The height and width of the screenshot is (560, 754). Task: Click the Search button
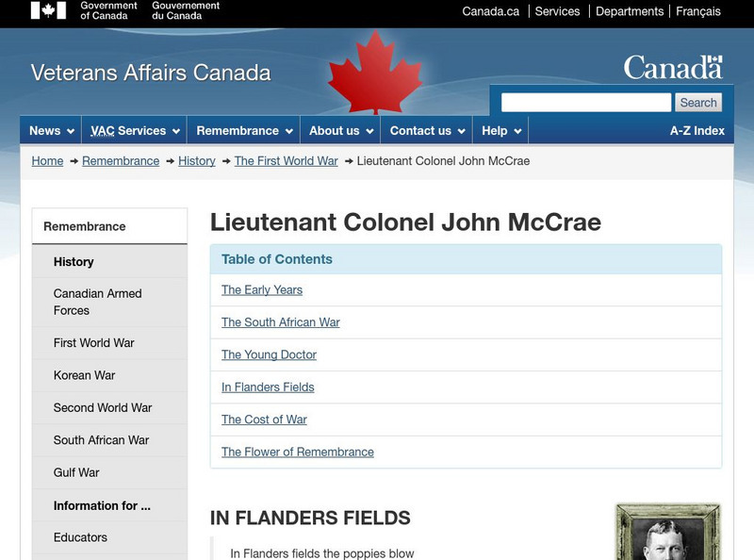point(698,102)
